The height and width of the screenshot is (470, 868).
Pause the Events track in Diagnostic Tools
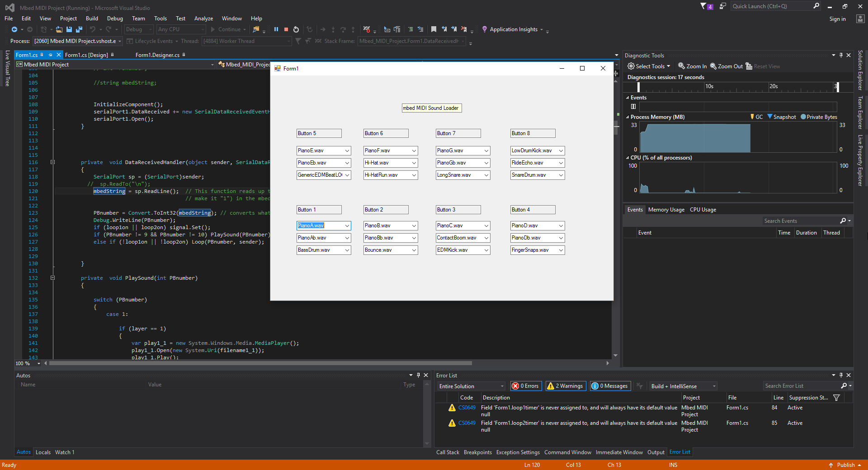pos(633,107)
